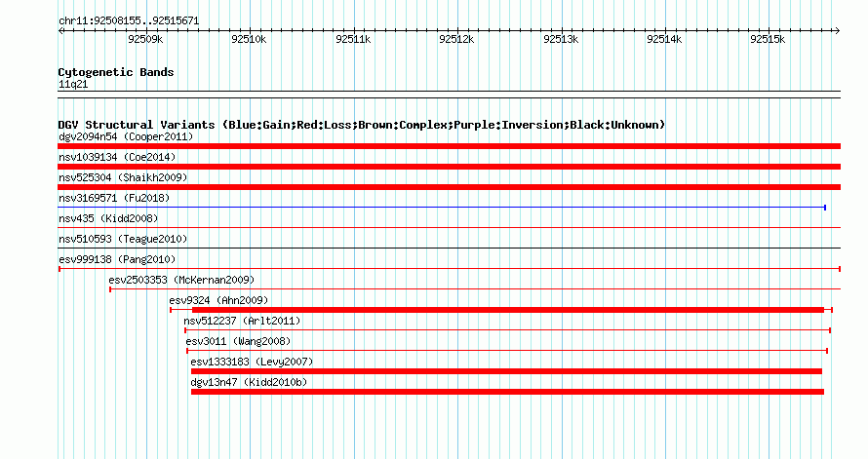Click the ruler's right arrow end
868x459 pixels.
(x=838, y=30)
